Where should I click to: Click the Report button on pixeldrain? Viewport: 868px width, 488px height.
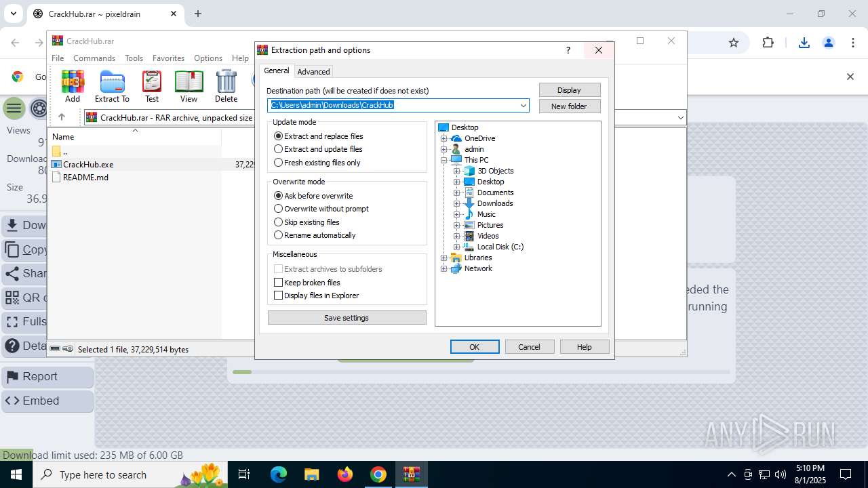pyautogui.click(x=47, y=377)
